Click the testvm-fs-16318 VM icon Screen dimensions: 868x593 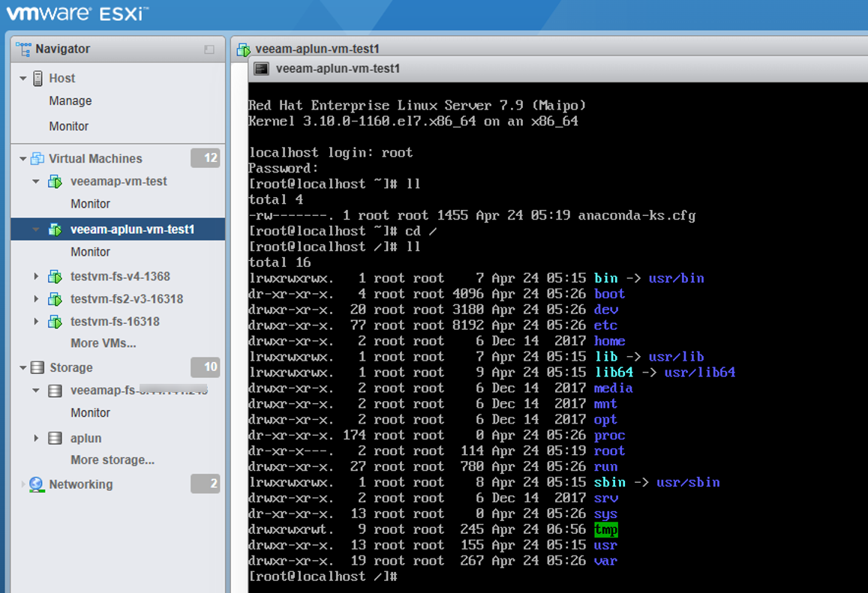pyautogui.click(x=55, y=322)
